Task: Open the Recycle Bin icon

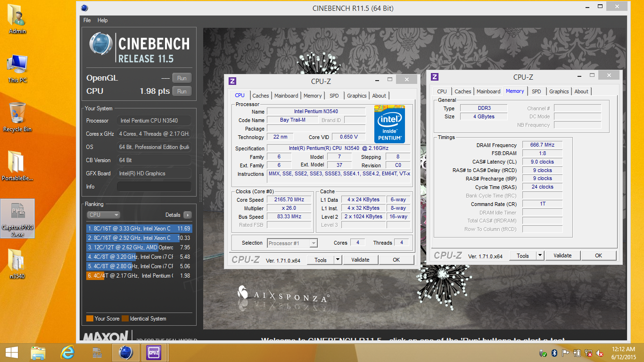Action: pyautogui.click(x=17, y=117)
